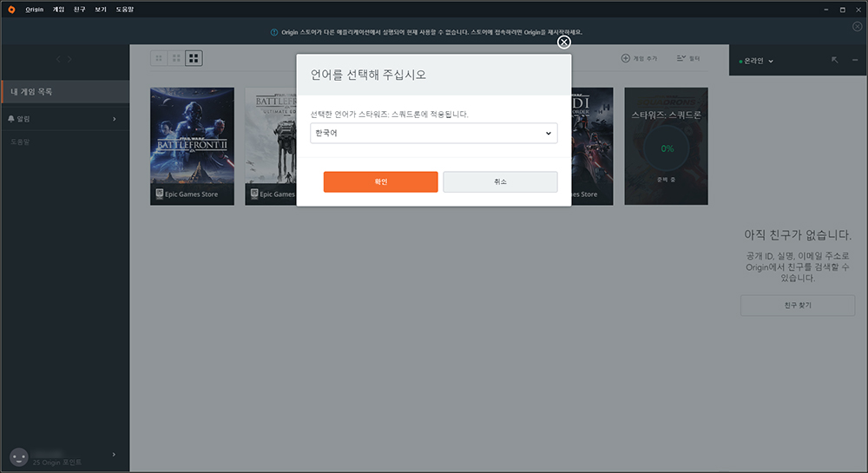Viewport: 868px width, 473px height.
Task: Switch to large grid view
Action: click(194, 58)
